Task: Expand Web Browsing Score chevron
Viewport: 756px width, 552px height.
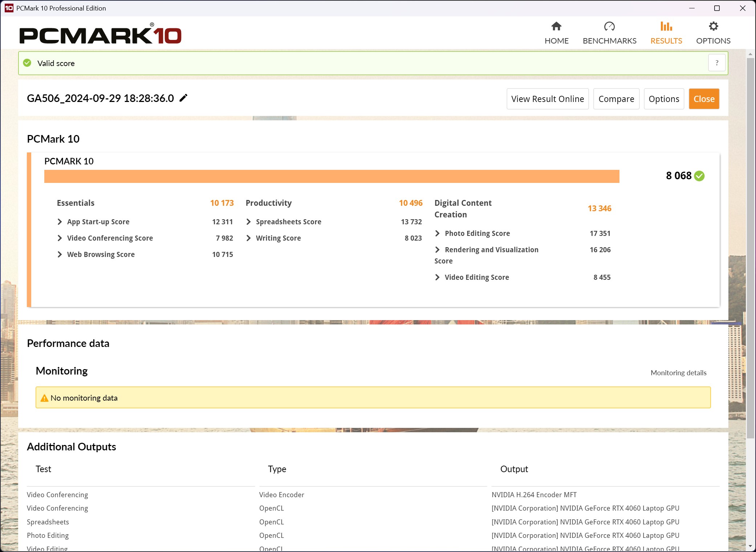Action: 60,254
